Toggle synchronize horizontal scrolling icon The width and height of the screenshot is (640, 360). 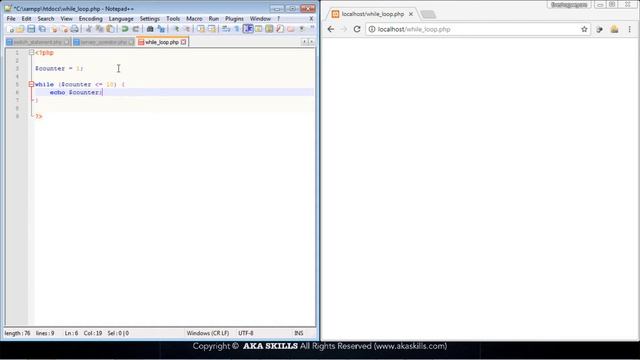[212, 29]
